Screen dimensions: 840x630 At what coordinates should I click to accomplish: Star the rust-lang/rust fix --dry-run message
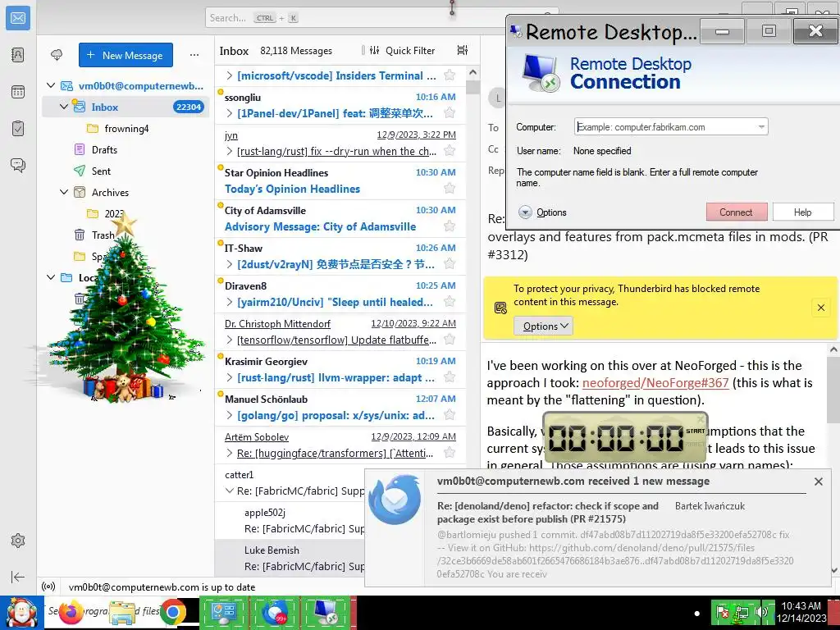pyautogui.click(x=450, y=151)
